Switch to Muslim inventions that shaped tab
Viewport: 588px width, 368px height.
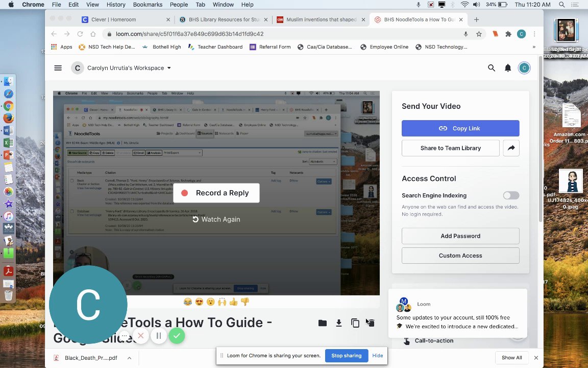[321, 19]
